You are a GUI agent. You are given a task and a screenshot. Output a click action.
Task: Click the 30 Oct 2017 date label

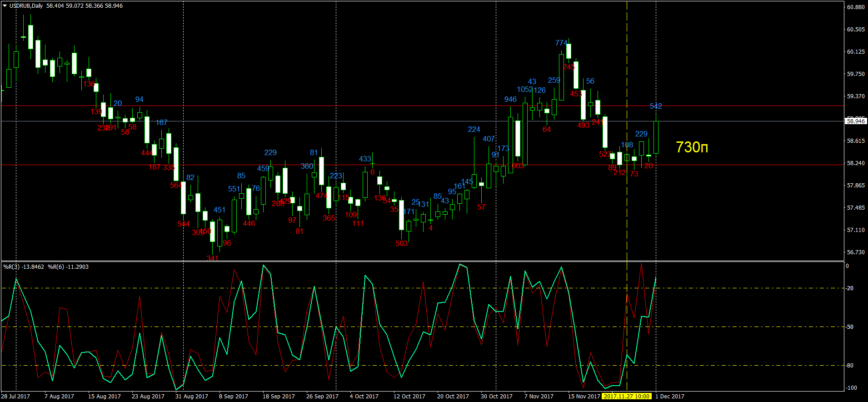pyautogui.click(x=497, y=397)
